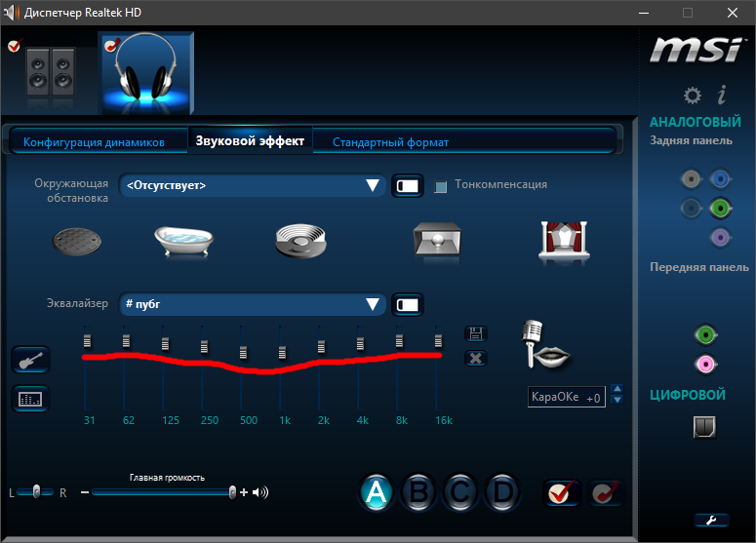
Task: Click the karaoke microphone voice cancel icon
Action: coord(545,345)
